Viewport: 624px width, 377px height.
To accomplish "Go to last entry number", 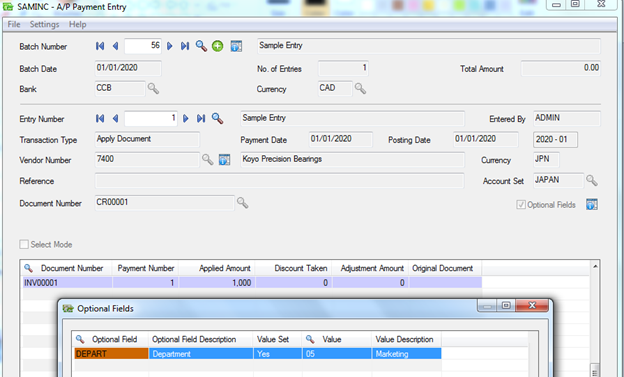I will [x=201, y=118].
